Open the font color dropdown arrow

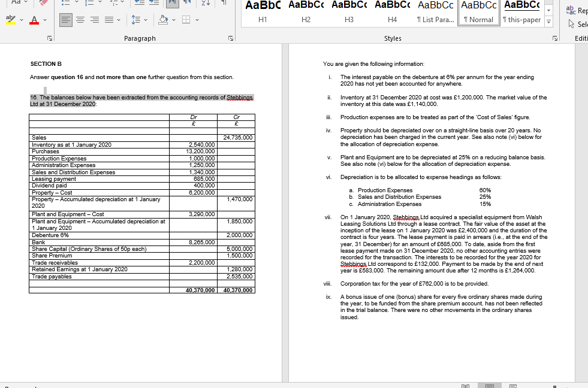tap(44, 20)
